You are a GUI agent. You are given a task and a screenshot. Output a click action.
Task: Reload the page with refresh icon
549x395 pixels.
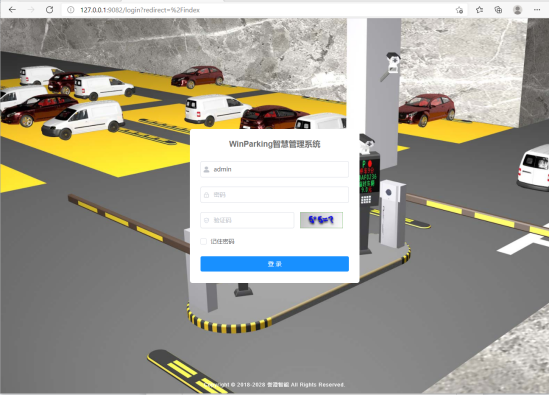49,10
